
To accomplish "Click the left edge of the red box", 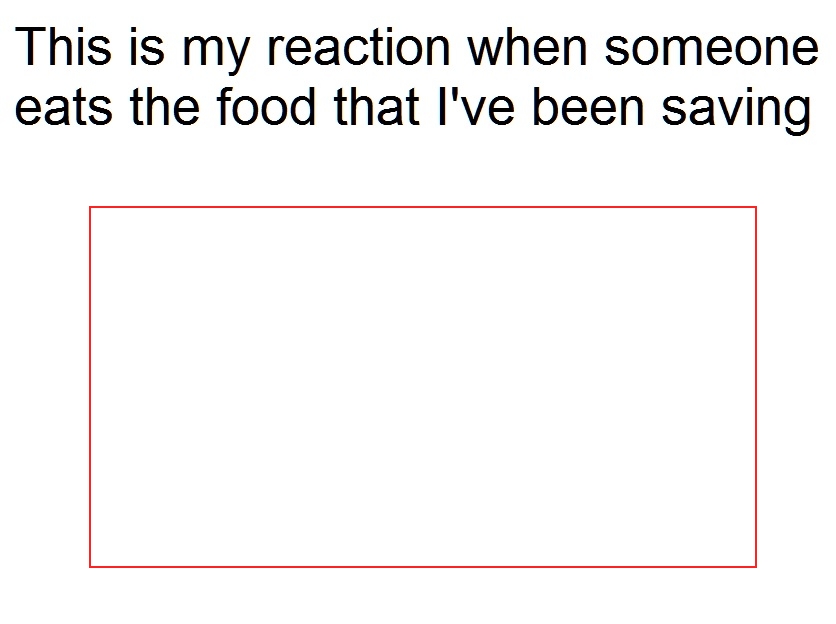I will 90,387.
